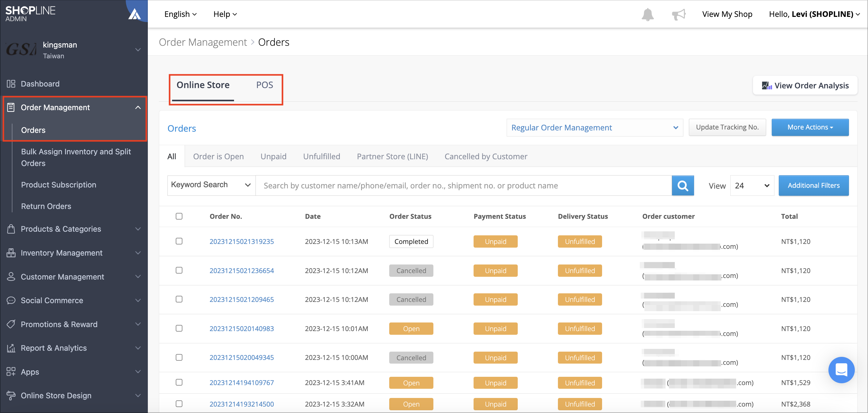Open order 20231214194109767 details link
Screen dimensions: 868x413
tap(241, 383)
